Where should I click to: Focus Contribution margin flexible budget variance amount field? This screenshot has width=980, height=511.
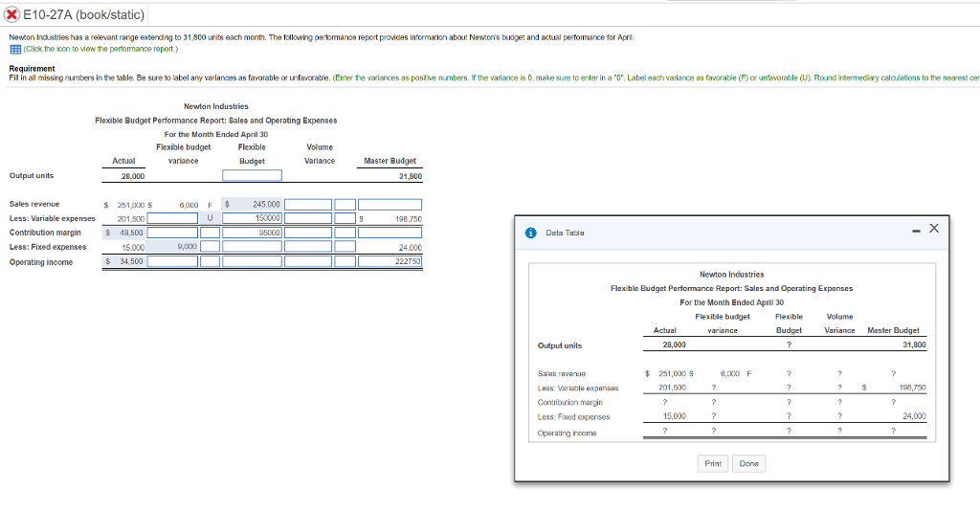pyautogui.click(x=172, y=233)
